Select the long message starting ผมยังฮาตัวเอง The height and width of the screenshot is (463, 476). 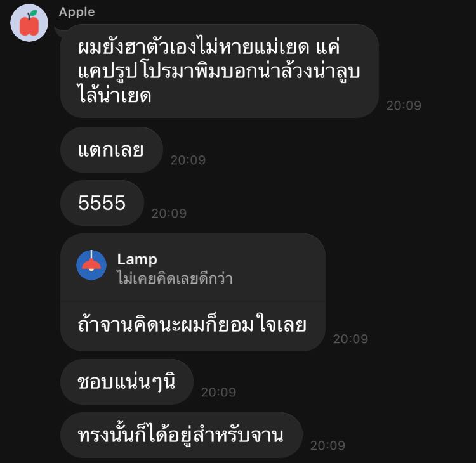pos(220,71)
